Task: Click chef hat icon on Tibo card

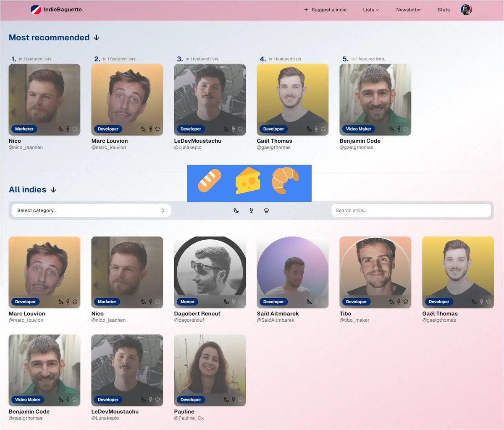Action: pos(406,302)
